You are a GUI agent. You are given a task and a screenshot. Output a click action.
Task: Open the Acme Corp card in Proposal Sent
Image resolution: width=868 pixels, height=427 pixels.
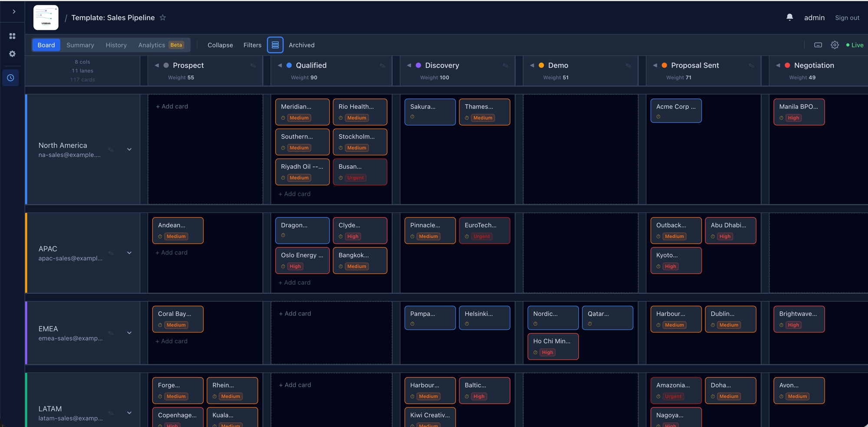[x=676, y=110]
